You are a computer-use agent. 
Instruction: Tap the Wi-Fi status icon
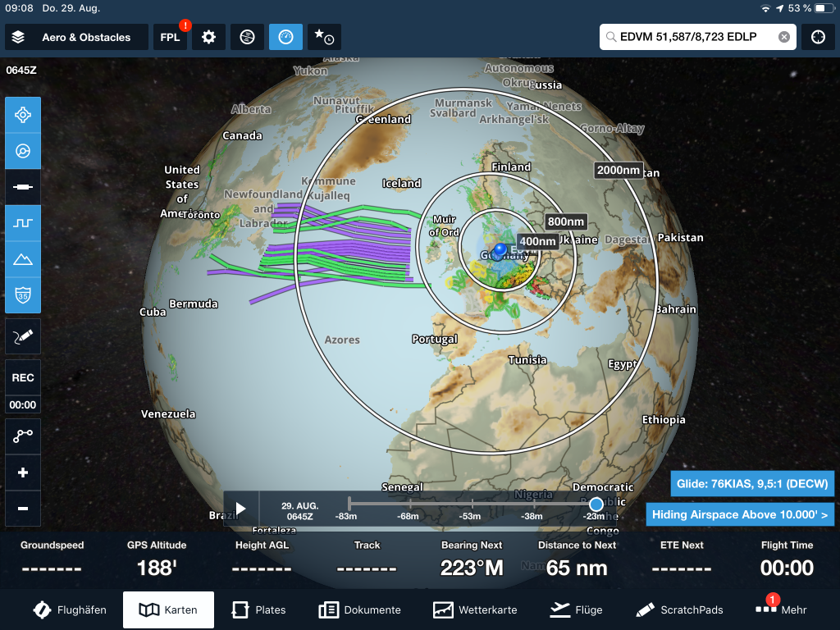pyautogui.click(x=765, y=8)
